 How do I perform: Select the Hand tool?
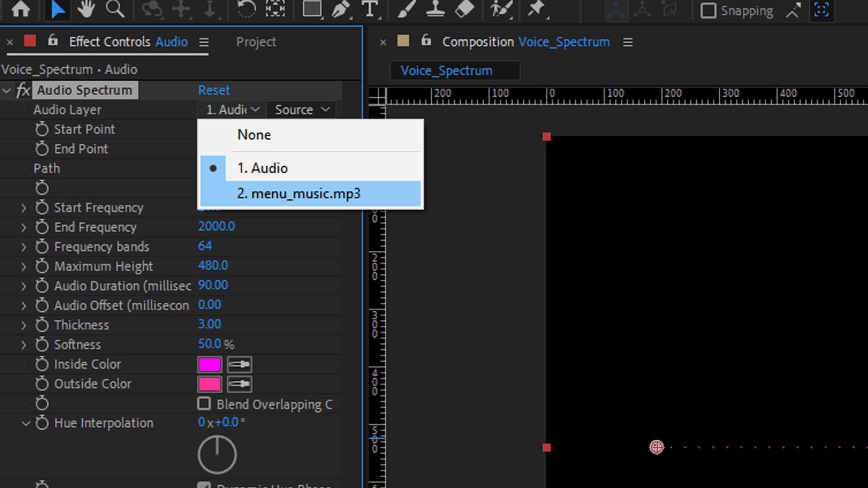(86, 9)
